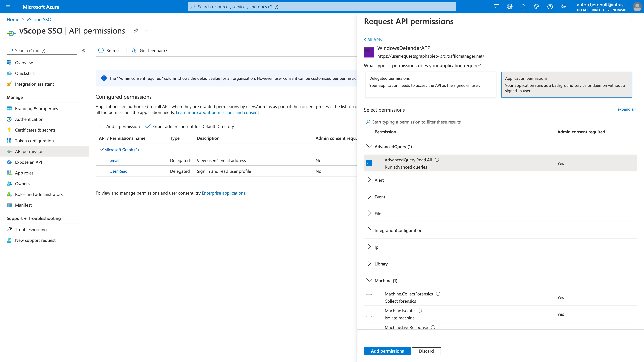This screenshot has height=362, width=644.
Task: Close the Request API permissions panel
Action: (632, 21)
